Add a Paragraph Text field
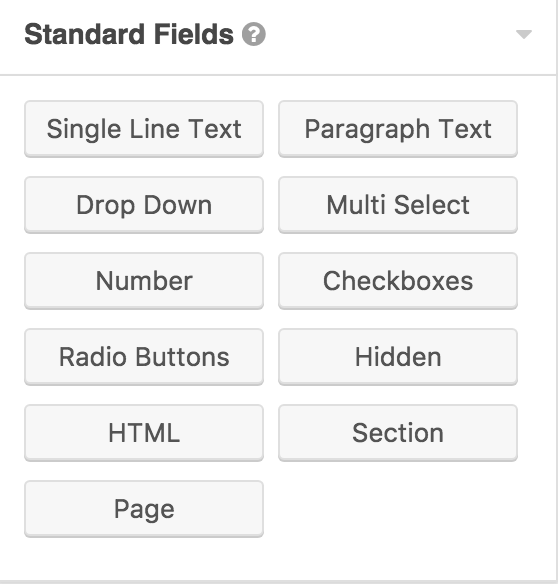558x584 pixels. [398, 129]
